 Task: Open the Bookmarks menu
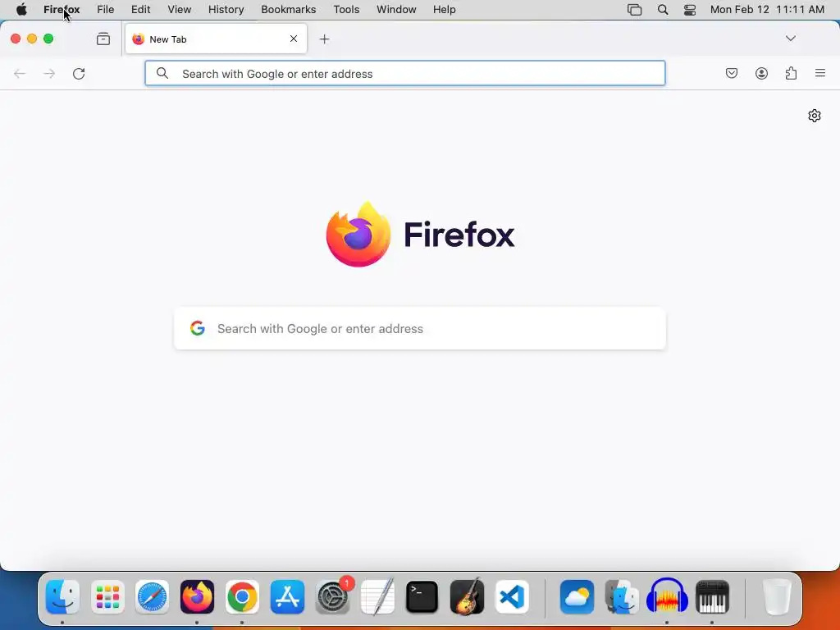(288, 10)
